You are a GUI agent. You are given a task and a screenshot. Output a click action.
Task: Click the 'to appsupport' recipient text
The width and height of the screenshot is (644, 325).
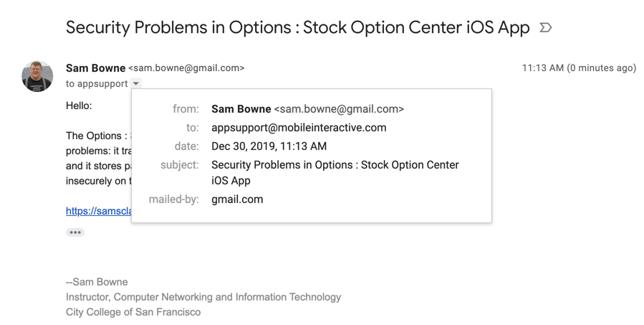click(x=97, y=84)
